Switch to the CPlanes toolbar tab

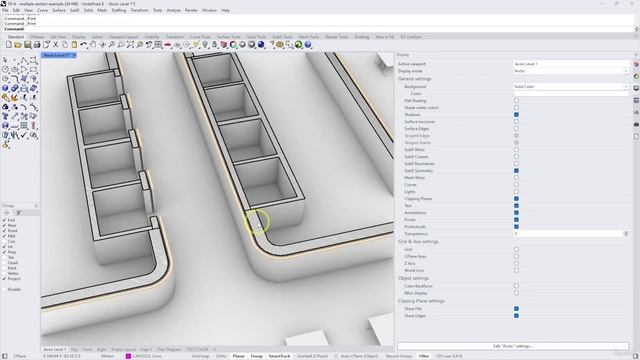[37, 37]
